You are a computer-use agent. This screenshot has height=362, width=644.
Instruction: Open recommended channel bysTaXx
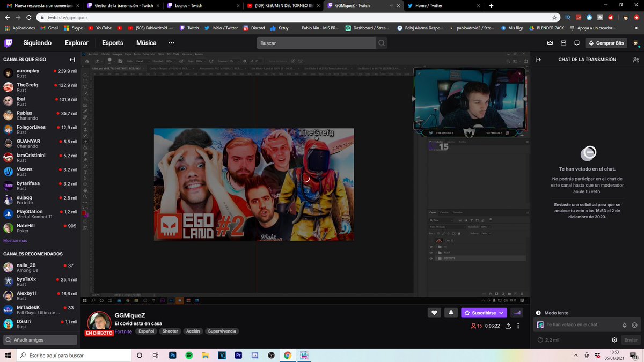coord(40,282)
